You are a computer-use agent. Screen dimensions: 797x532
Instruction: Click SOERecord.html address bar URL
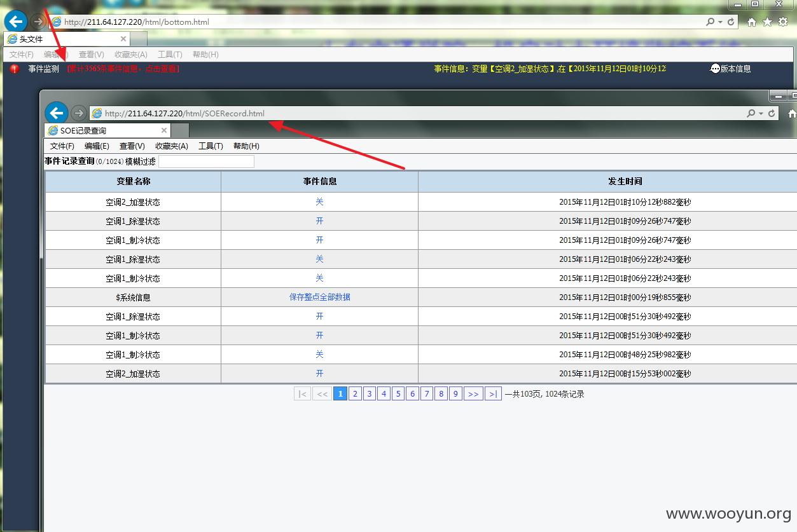coord(184,113)
